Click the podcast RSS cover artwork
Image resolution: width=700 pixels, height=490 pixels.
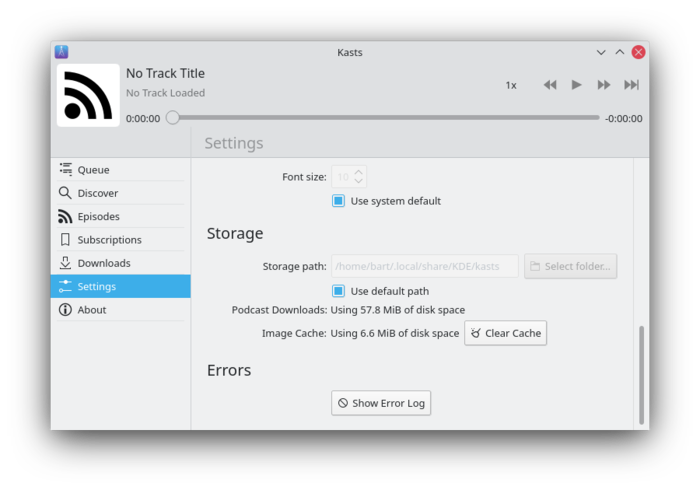pos(88,95)
